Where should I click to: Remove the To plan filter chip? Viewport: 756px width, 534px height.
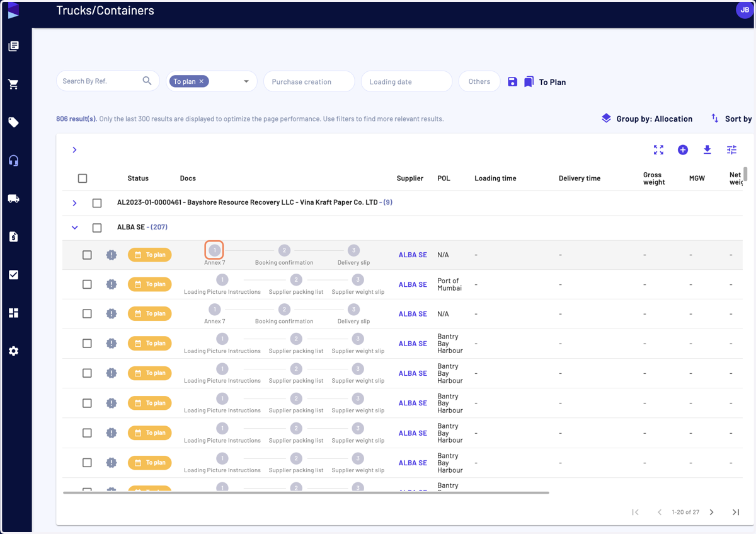point(202,81)
